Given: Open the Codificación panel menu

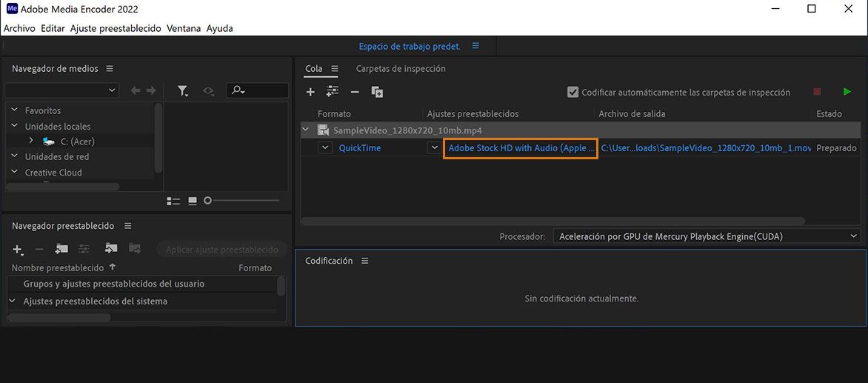Looking at the screenshot, I should pos(365,261).
